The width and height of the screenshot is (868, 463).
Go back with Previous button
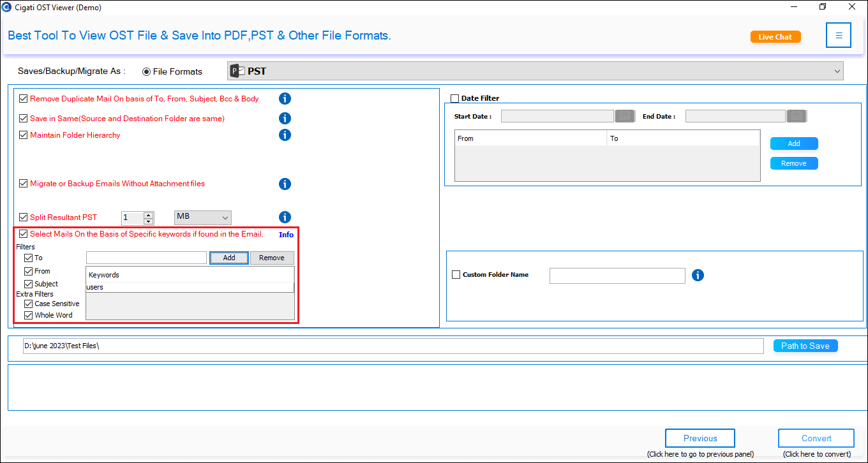[700, 438]
